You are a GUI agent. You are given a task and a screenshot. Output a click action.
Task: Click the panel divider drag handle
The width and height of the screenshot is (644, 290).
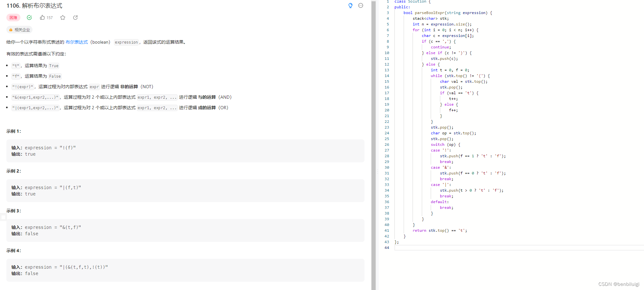point(378,171)
